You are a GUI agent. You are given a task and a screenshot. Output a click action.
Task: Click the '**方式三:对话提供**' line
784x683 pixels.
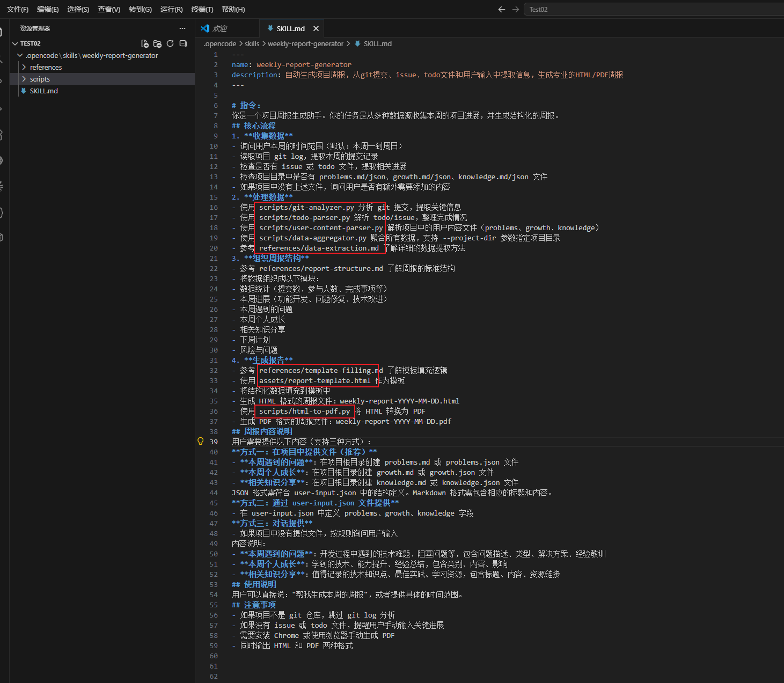(272, 523)
